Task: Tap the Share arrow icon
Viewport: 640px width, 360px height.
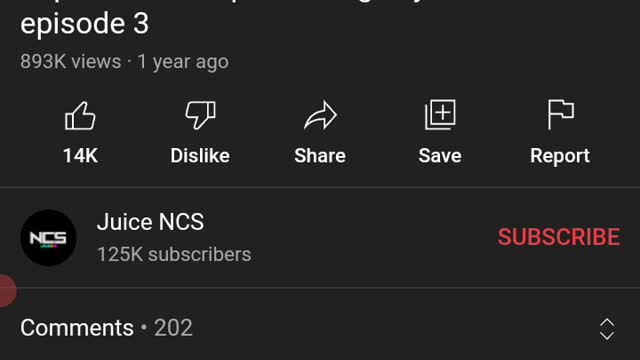Action: [320, 116]
